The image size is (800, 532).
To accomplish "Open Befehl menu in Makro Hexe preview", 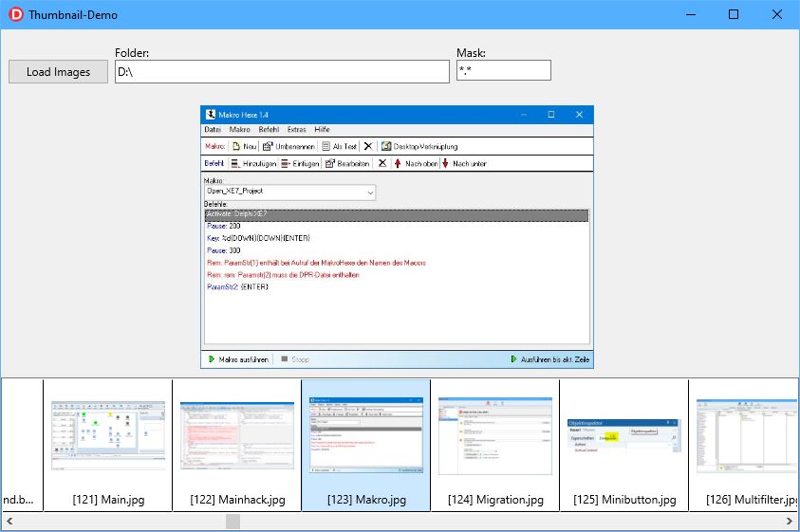I will coord(269,130).
